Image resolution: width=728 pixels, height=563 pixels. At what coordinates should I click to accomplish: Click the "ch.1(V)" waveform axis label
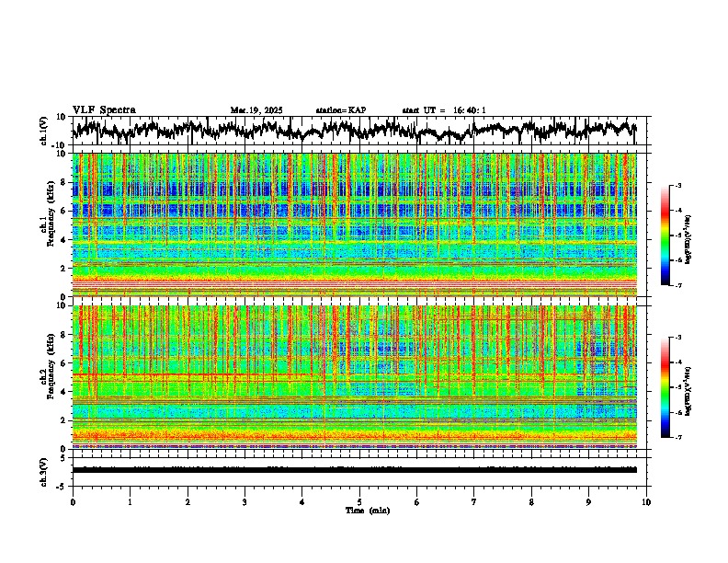(44, 132)
